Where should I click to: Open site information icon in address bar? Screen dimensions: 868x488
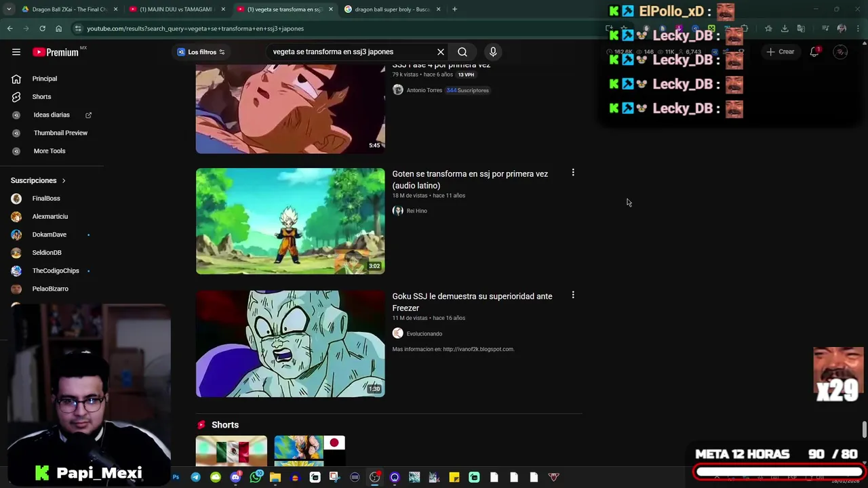[79, 28]
